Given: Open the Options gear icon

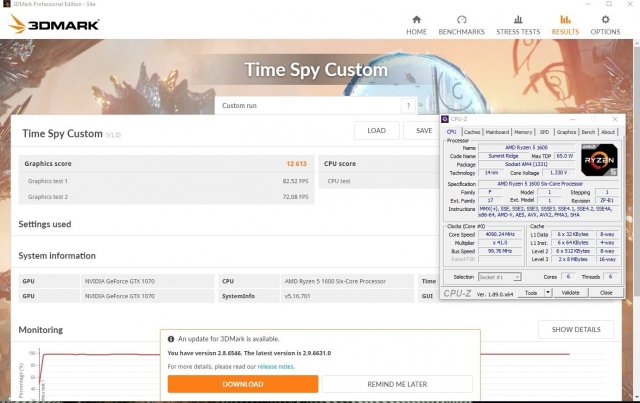Looking at the screenshot, I should tap(605, 19).
